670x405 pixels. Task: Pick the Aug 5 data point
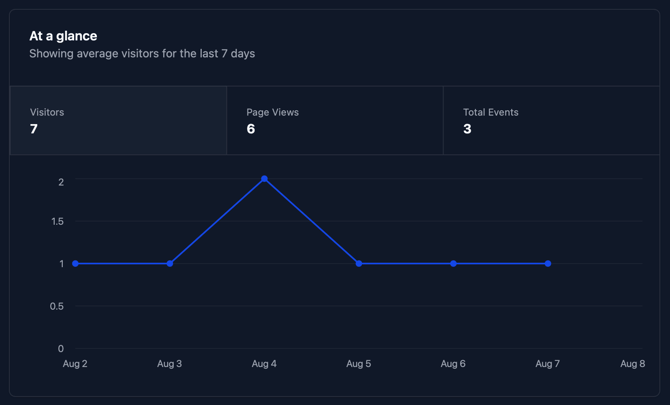(x=359, y=264)
